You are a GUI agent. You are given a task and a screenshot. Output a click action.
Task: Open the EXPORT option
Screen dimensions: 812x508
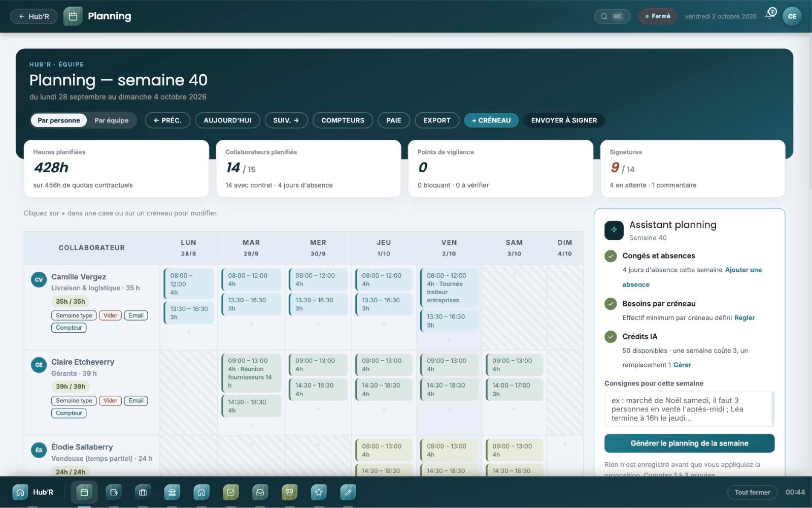coord(437,120)
